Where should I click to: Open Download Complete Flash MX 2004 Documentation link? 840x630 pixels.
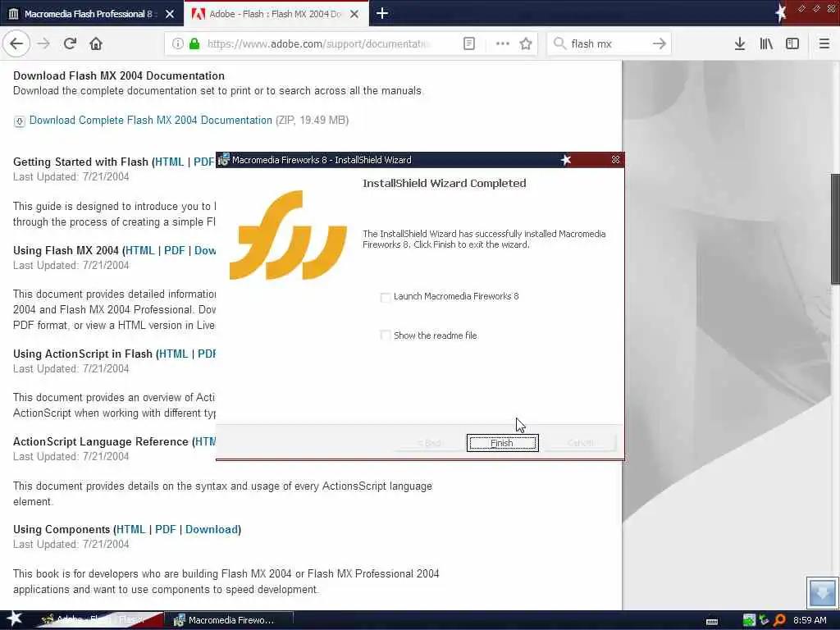(x=151, y=120)
